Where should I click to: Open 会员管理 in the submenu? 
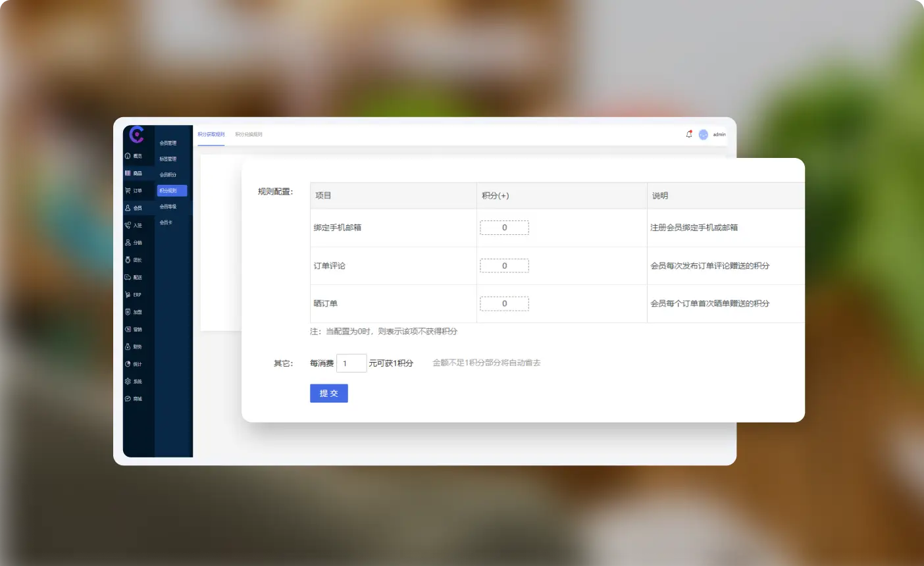click(x=168, y=143)
